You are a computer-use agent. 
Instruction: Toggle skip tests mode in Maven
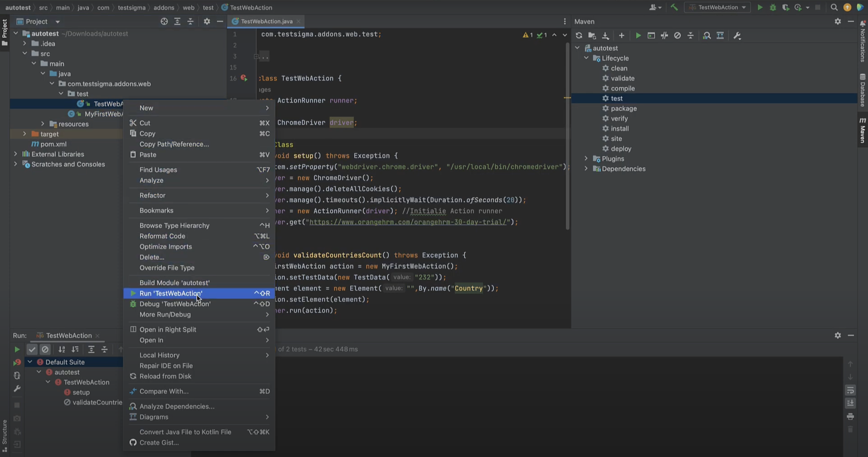point(677,36)
